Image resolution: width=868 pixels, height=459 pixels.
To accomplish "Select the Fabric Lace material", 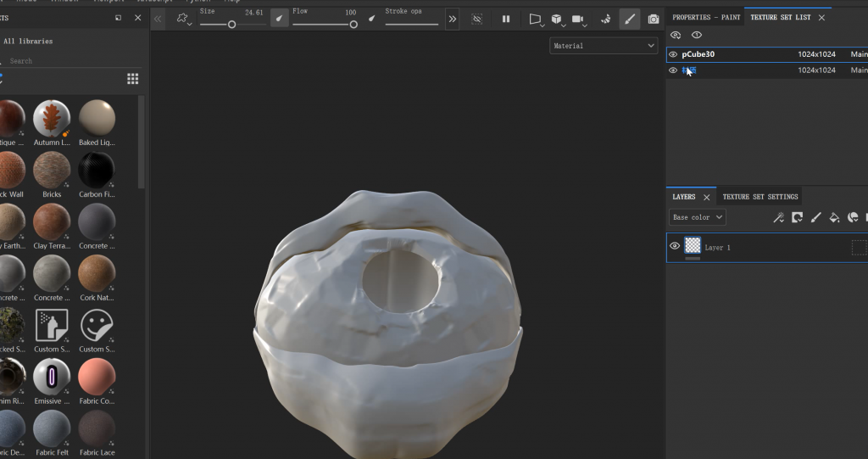I will pyautogui.click(x=97, y=433).
